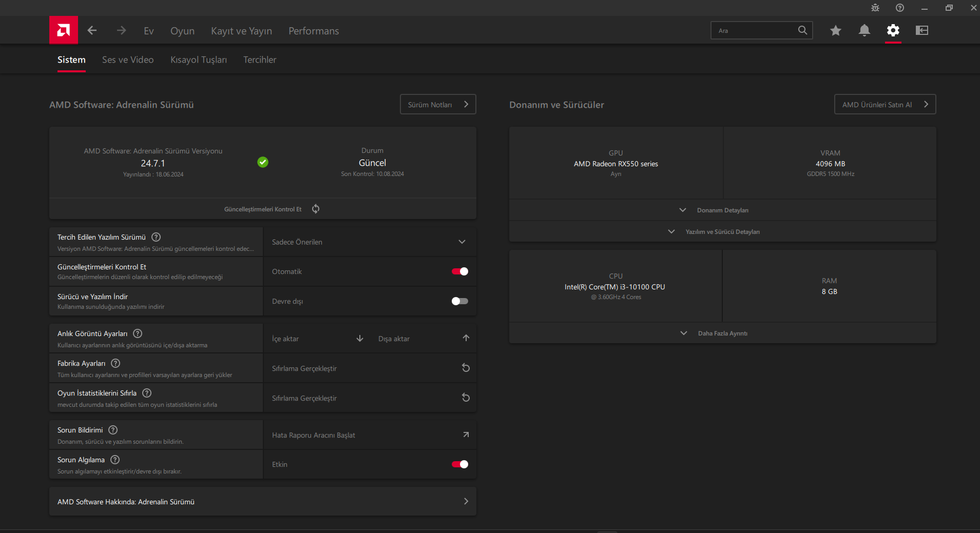Enable Sürücü ve Yazılım İndir toggle

tap(459, 301)
